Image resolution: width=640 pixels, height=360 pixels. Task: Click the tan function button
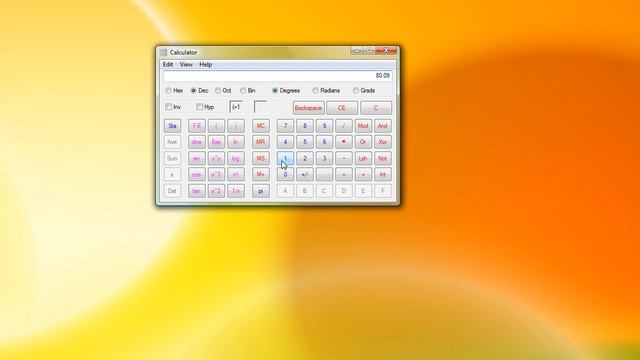click(x=197, y=191)
